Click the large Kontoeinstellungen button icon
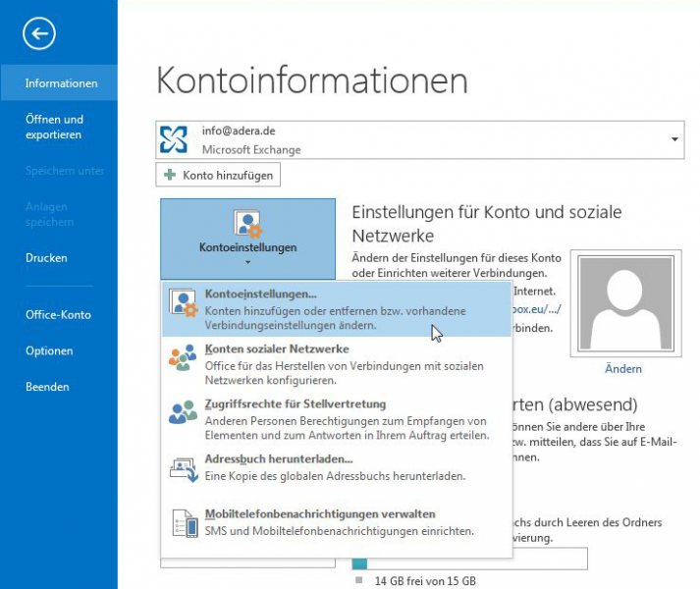The width and height of the screenshot is (700, 589). [x=247, y=223]
